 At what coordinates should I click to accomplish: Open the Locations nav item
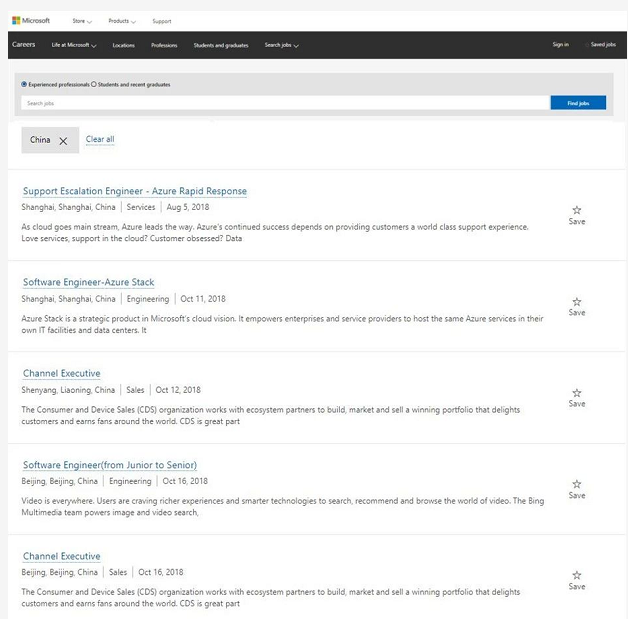click(124, 45)
